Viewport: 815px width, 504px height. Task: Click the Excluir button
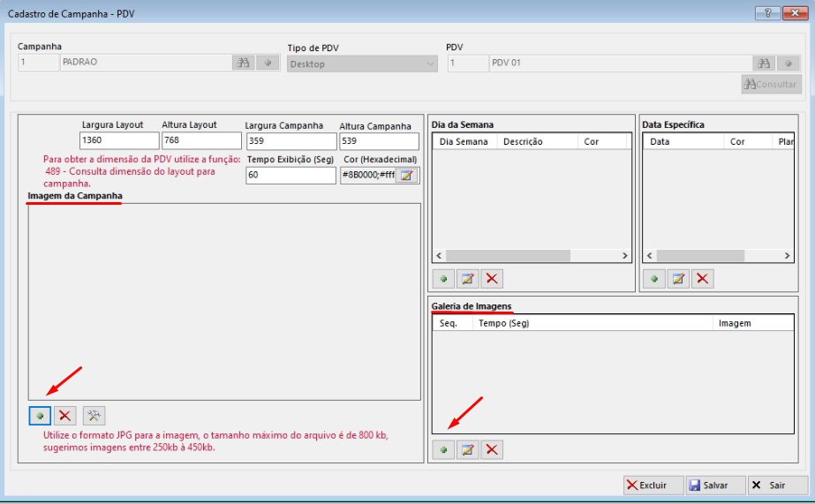point(653,485)
